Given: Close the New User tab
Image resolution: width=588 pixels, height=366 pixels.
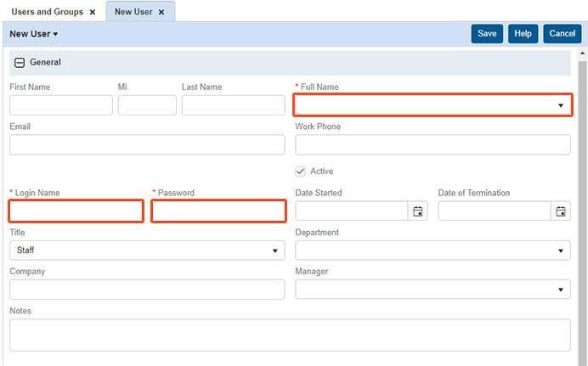Looking at the screenshot, I should click(x=161, y=13).
